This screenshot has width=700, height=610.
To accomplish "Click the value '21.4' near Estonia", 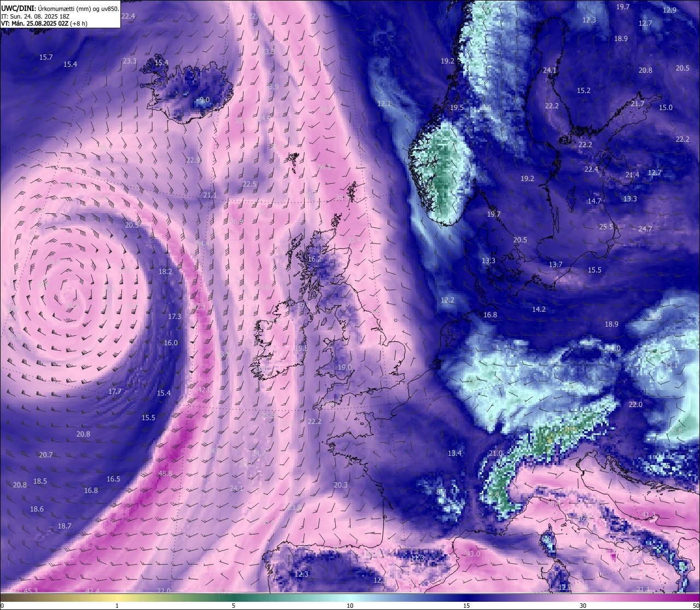I will [x=632, y=175].
